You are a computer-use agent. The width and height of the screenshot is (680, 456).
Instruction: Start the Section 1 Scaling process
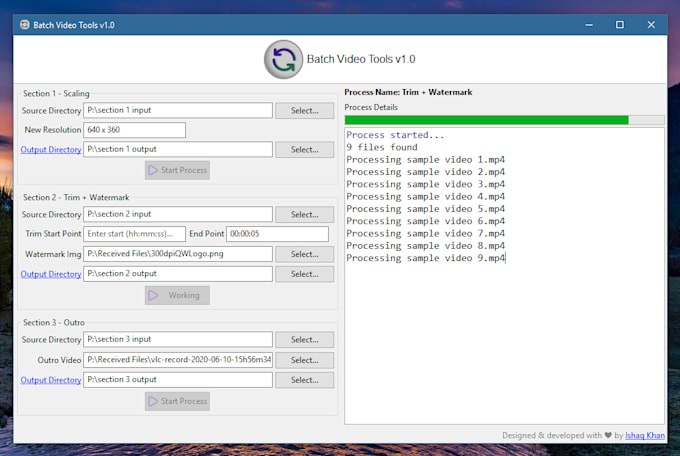[177, 170]
